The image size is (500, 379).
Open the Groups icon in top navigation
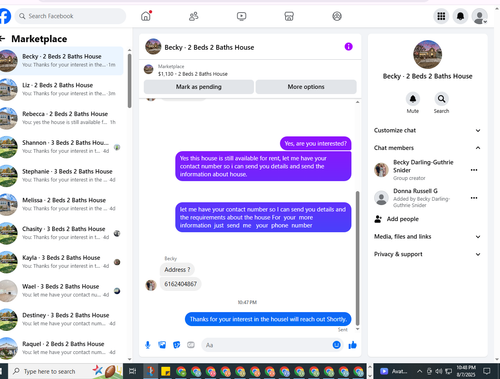click(x=337, y=16)
